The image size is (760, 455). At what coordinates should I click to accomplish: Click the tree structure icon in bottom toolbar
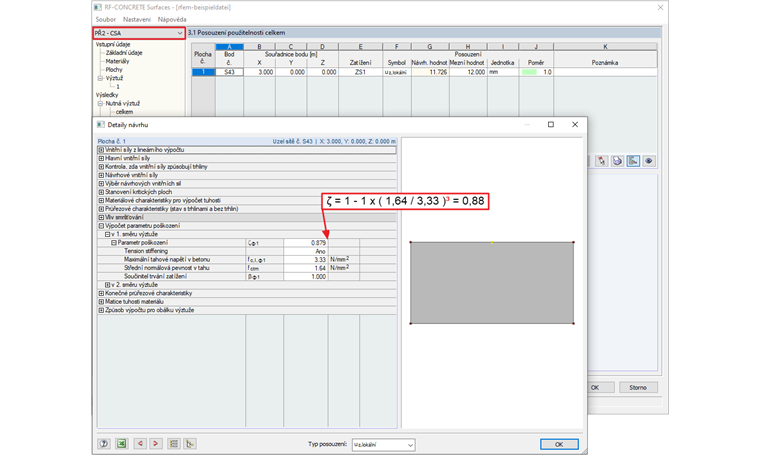point(190,443)
